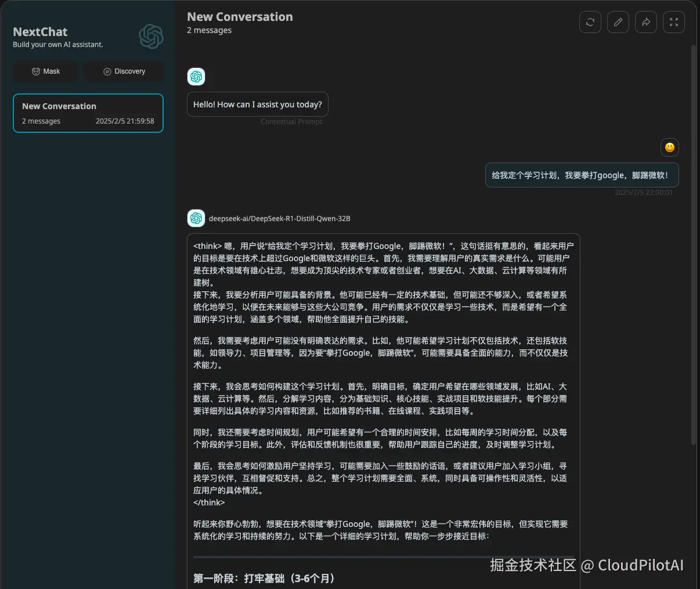Click the chat area vertical scrollbar
Screen dimensions: 700x589
pyautogui.click(x=693, y=244)
